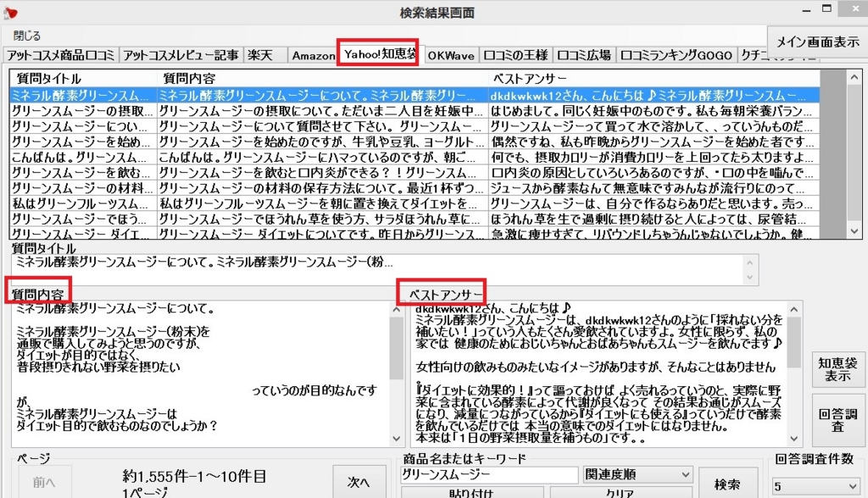Select row こんばんは。グリーンスム...
This screenshot has height=498, width=868.
[x=415, y=158]
